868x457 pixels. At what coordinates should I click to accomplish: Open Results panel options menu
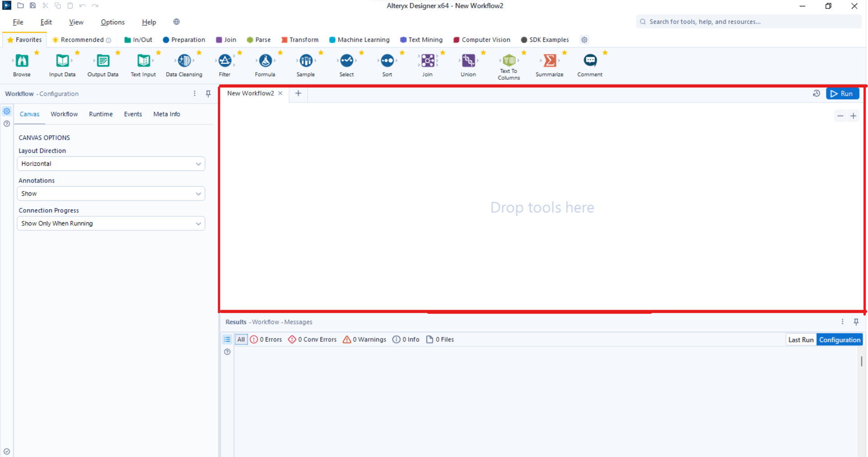coord(842,322)
